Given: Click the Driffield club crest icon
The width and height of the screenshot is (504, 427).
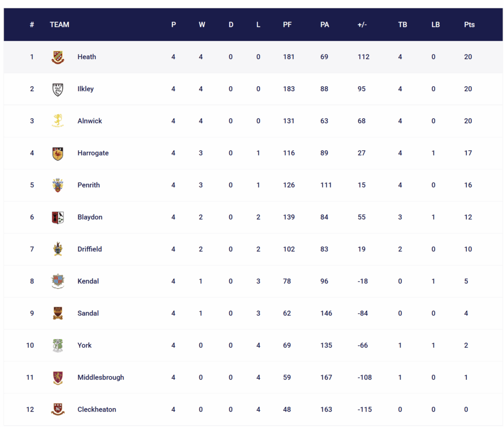Looking at the screenshot, I should pyautogui.click(x=58, y=249).
